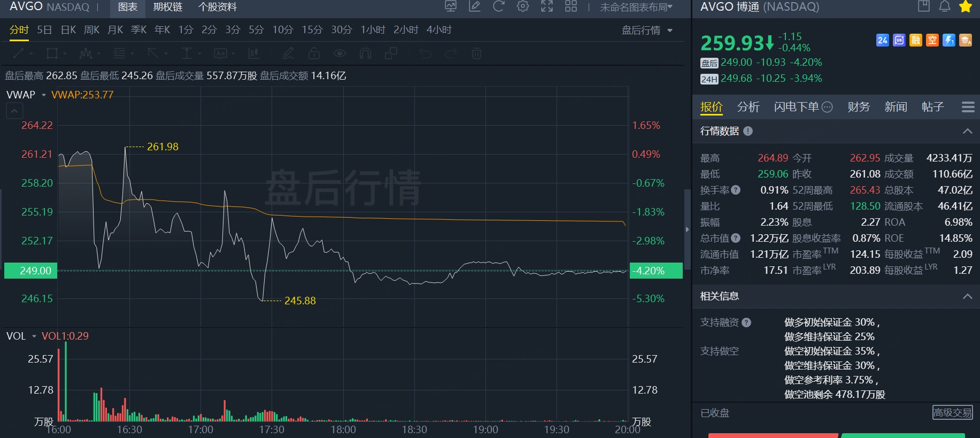
Task: Switch to the 期权链 tab
Action: coord(168,7)
